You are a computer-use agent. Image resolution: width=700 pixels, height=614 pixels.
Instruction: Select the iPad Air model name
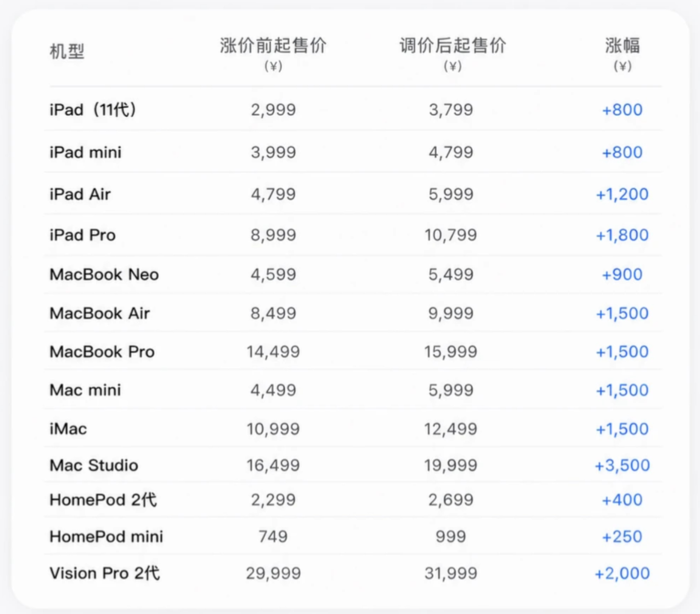(x=80, y=194)
